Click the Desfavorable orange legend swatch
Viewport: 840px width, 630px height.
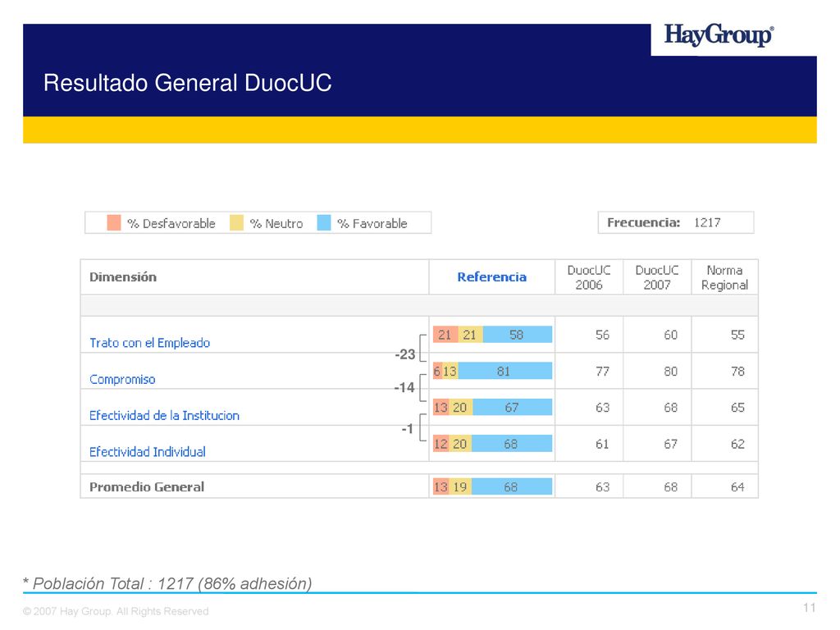113,222
